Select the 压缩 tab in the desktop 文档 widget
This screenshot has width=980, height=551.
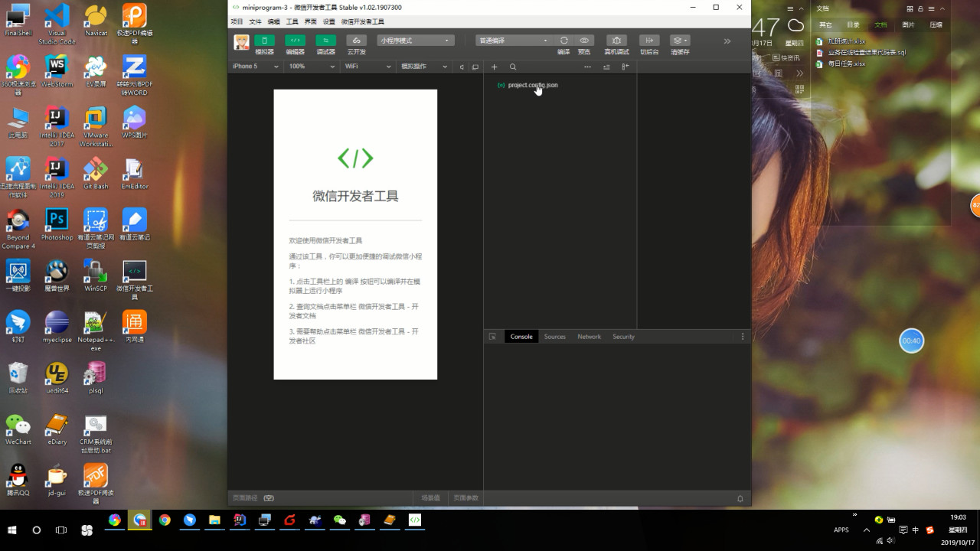(936, 24)
